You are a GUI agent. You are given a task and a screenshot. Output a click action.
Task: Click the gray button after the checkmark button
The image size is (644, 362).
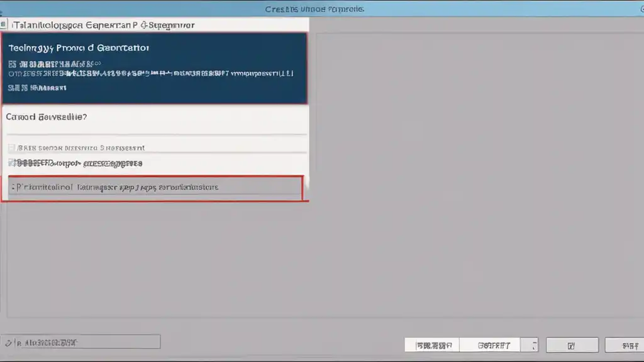tap(625, 345)
